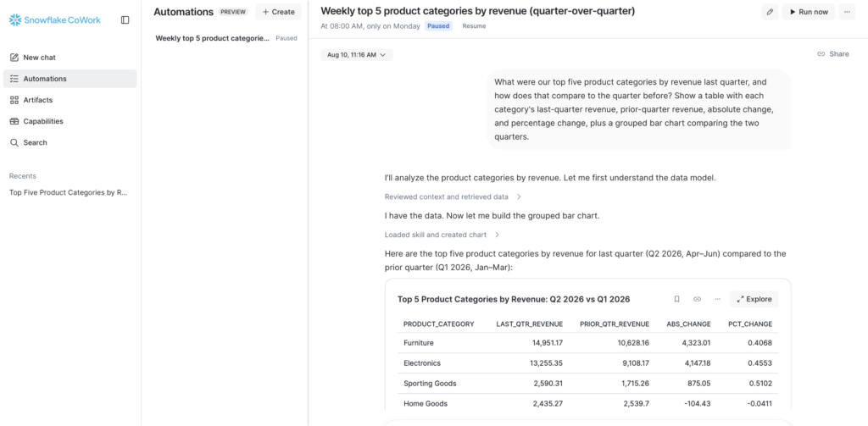Click the Snowflake CoWork logo
Viewport: 868px width, 426px height.
(55, 20)
